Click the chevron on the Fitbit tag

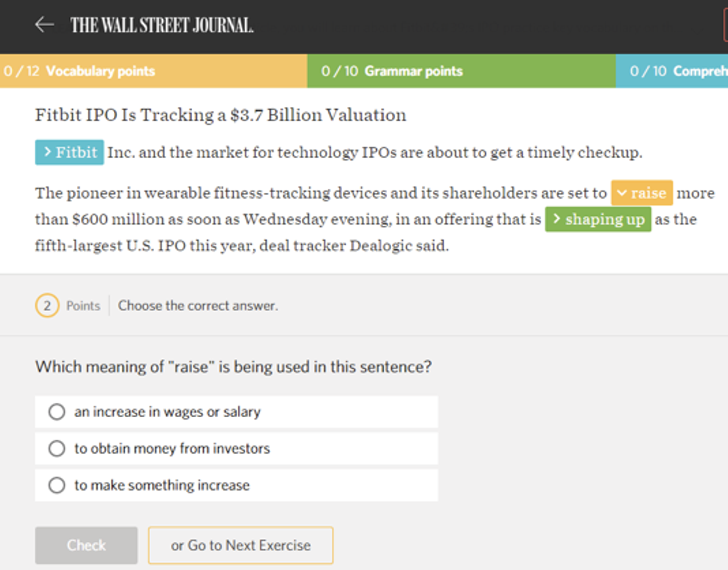pos(48,152)
